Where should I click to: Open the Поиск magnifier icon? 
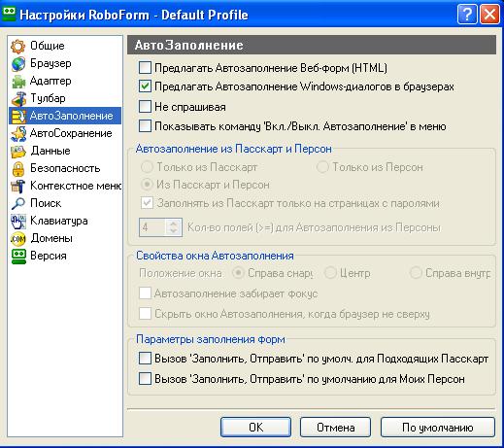[x=18, y=203]
